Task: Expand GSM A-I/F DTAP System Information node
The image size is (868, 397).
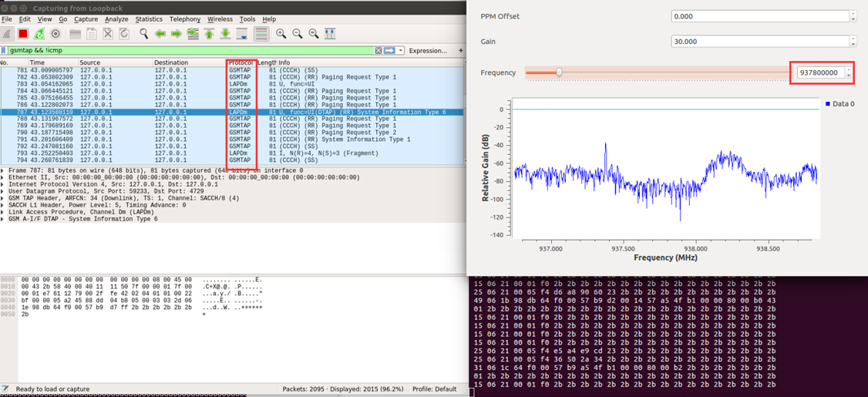Action: pyautogui.click(x=4, y=219)
